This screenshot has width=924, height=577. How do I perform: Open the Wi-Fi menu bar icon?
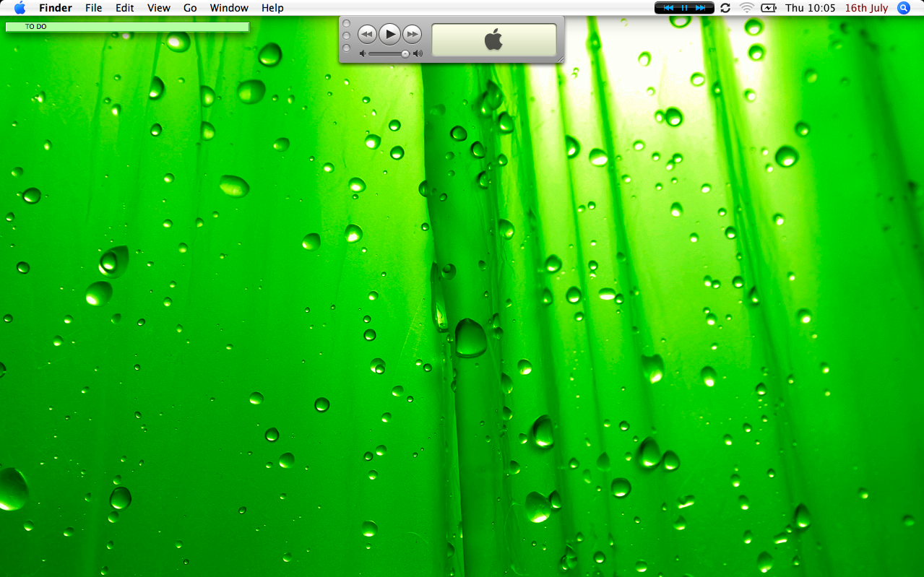point(747,8)
